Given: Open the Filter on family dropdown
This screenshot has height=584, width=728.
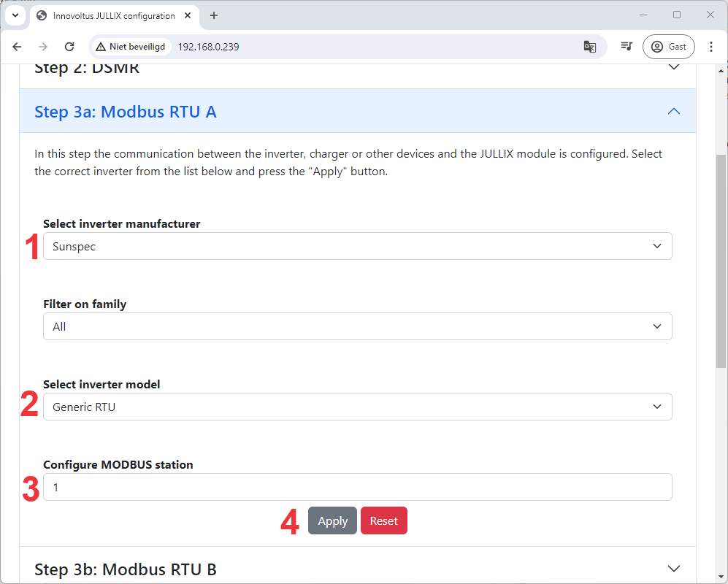Looking at the screenshot, I should pos(357,327).
